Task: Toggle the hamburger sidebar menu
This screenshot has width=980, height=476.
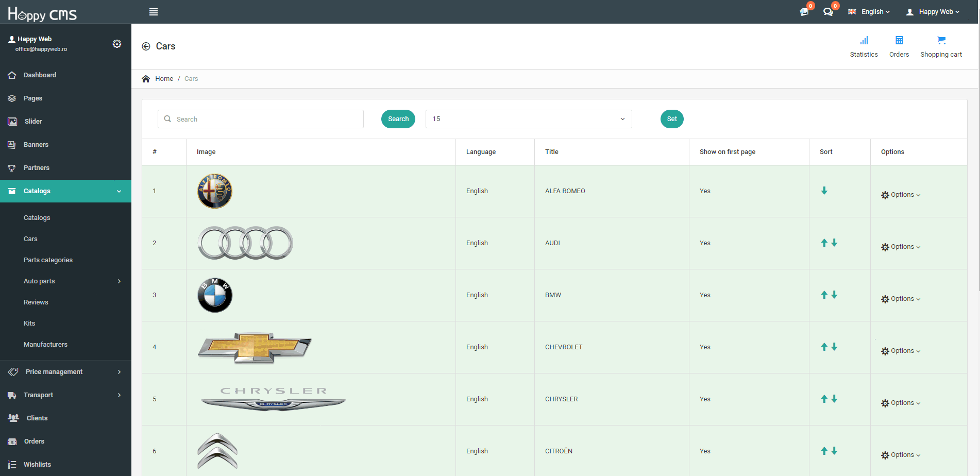Action: pyautogui.click(x=154, y=12)
